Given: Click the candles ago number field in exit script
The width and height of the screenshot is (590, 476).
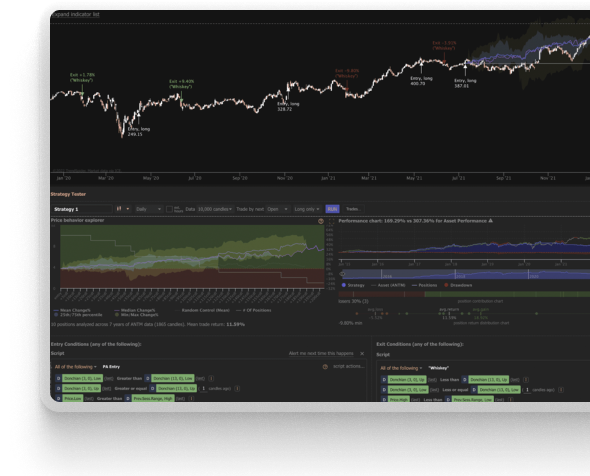Looking at the screenshot, I should coord(527,390).
